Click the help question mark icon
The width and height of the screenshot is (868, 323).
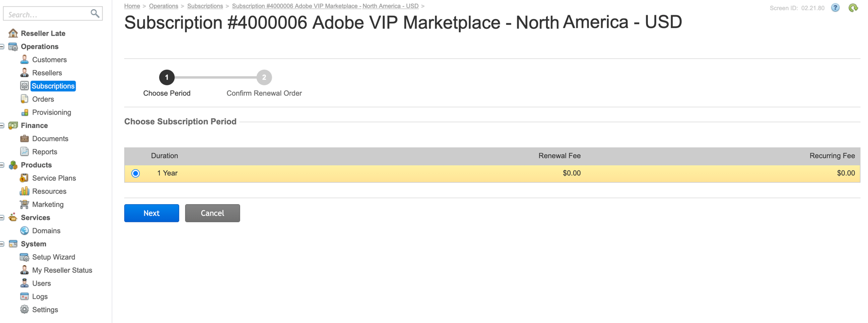tap(835, 8)
